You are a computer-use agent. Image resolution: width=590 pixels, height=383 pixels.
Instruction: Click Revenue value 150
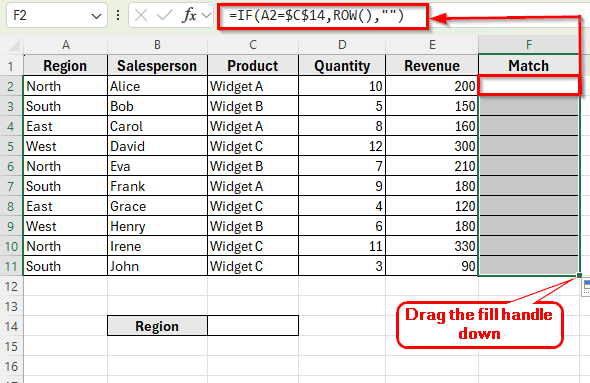pyautogui.click(x=432, y=106)
